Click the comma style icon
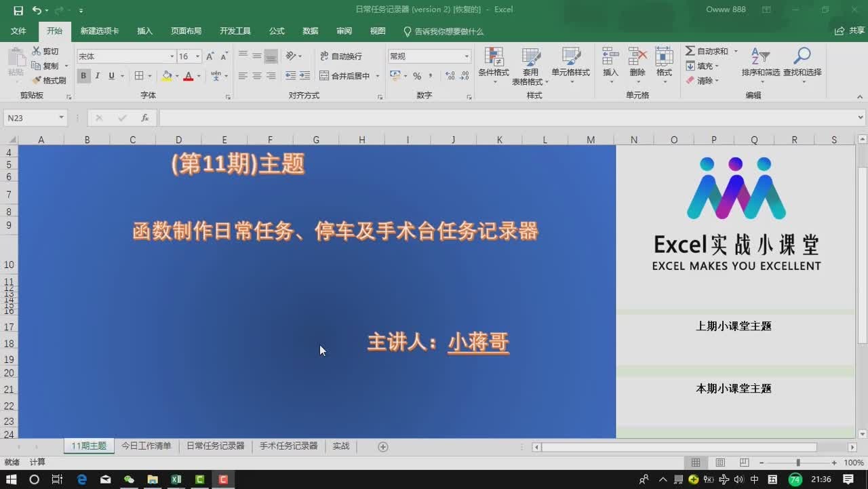The image size is (868, 489). coord(432,76)
